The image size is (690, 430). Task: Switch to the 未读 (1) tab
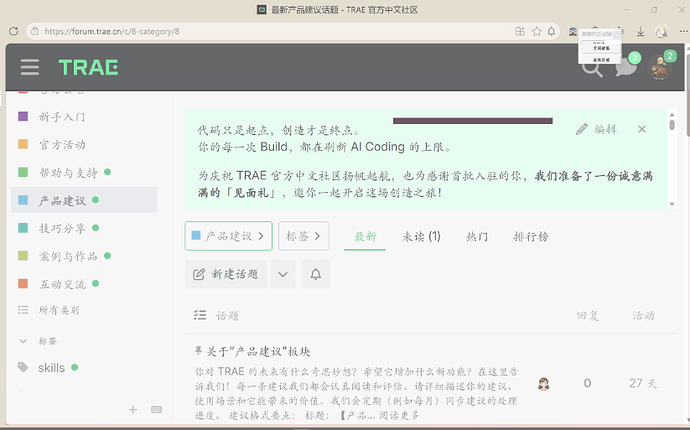point(421,237)
